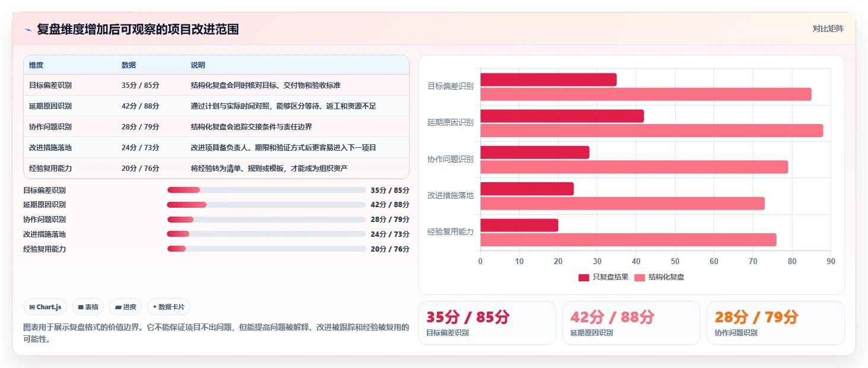Select the 数据 table column header

pyautogui.click(x=129, y=65)
